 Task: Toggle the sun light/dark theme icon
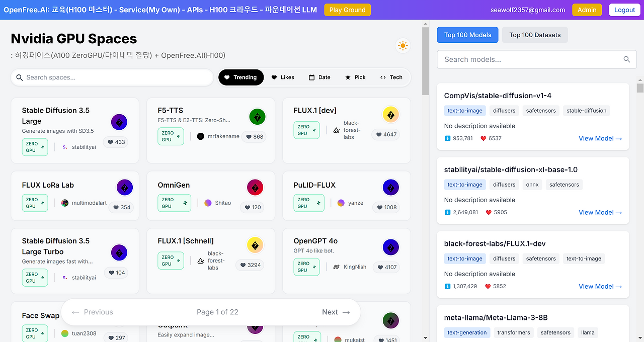(403, 46)
